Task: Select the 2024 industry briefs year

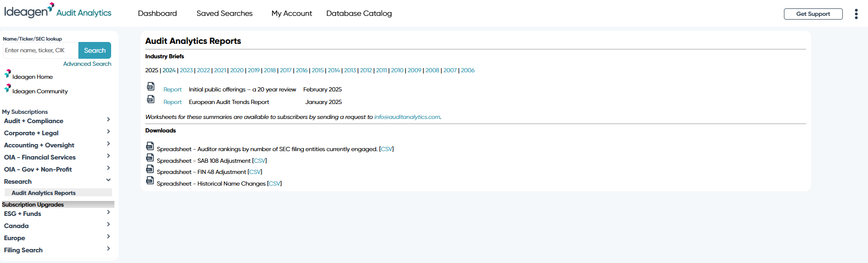Action: [x=169, y=70]
